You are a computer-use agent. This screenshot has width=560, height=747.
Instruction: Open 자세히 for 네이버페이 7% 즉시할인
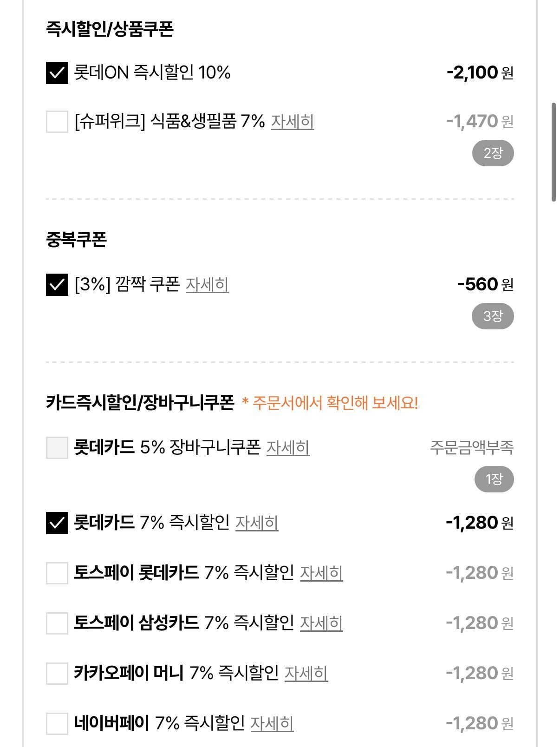coord(272,723)
